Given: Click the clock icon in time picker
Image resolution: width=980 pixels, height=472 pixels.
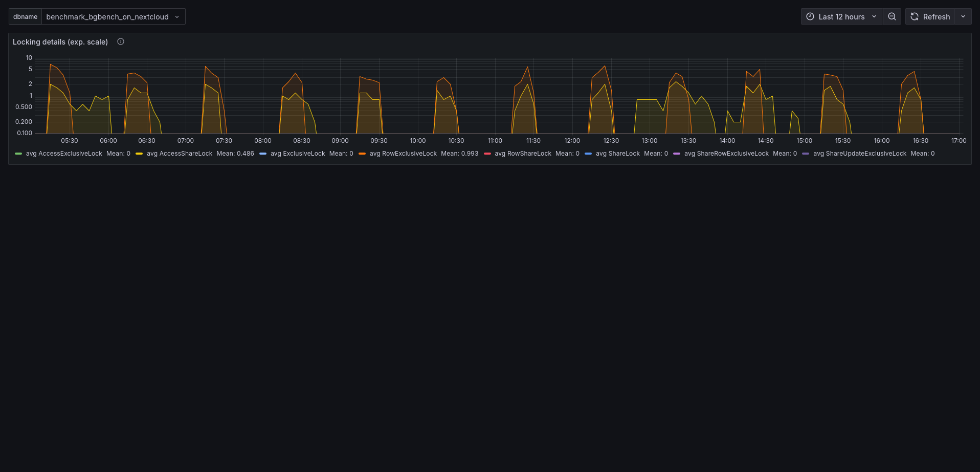Looking at the screenshot, I should coord(810,16).
